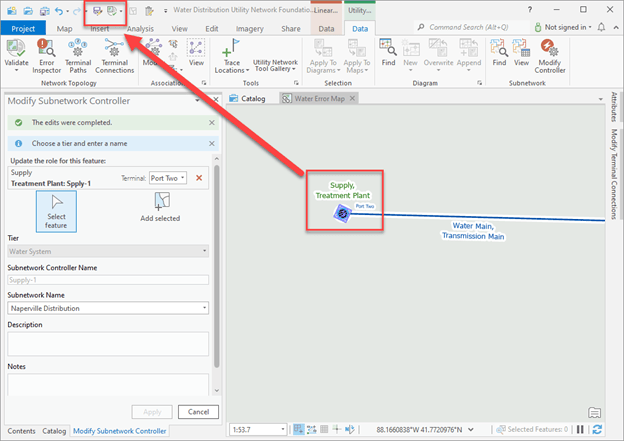
Task: Click the Apply button
Action: click(x=152, y=412)
